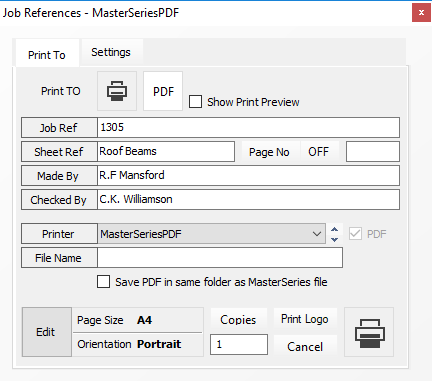Choose the PDF output button
The height and width of the screenshot is (381, 432).
[x=163, y=91]
